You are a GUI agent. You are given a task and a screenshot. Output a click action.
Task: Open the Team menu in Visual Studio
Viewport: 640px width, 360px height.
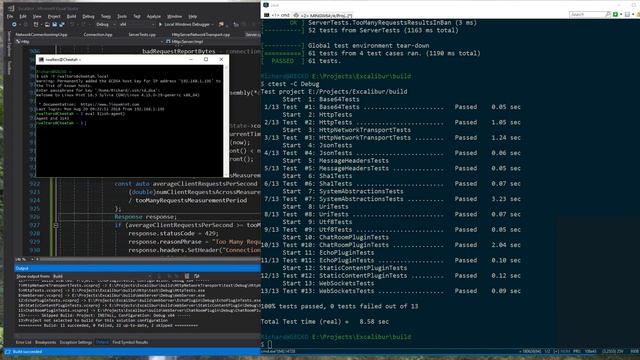coord(106,16)
